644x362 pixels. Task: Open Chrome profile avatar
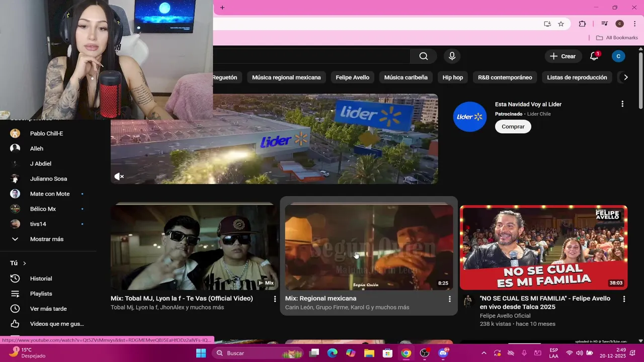(x=619, y=24)
